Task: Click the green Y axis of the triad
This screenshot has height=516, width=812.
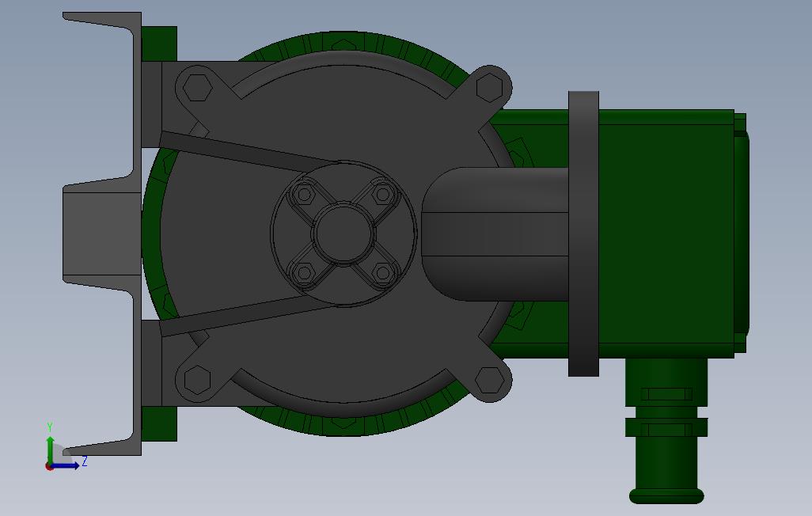Action: (50, 450)
